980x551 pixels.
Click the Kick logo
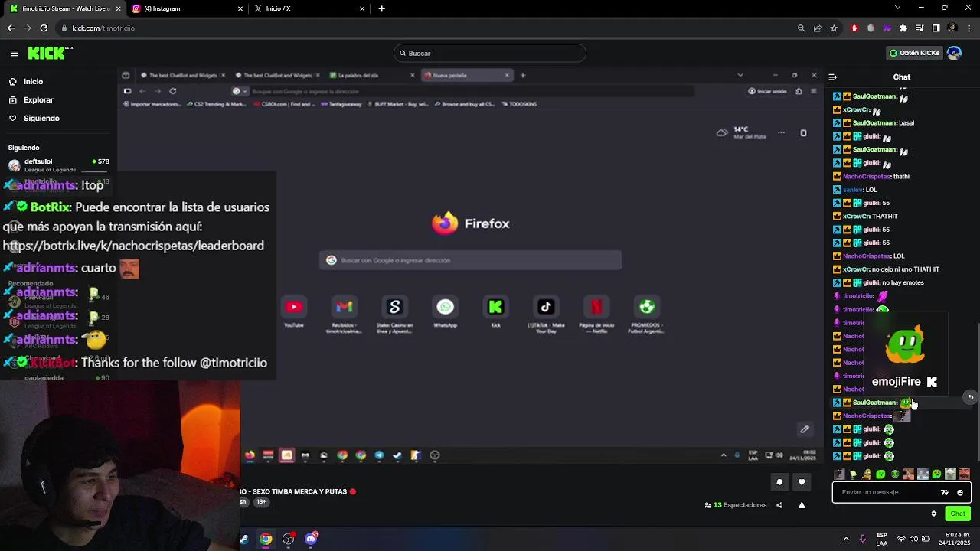(x=50, y=53)
